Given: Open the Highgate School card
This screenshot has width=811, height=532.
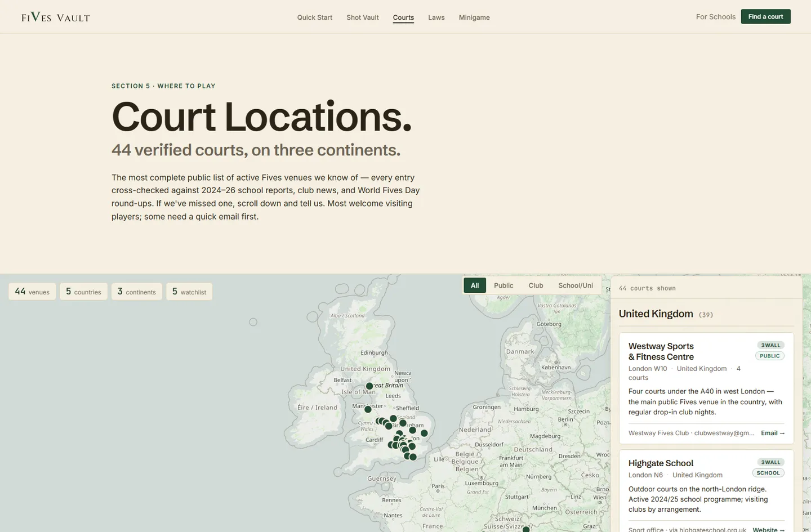Looking at the screenshot, I should point(706,491).
